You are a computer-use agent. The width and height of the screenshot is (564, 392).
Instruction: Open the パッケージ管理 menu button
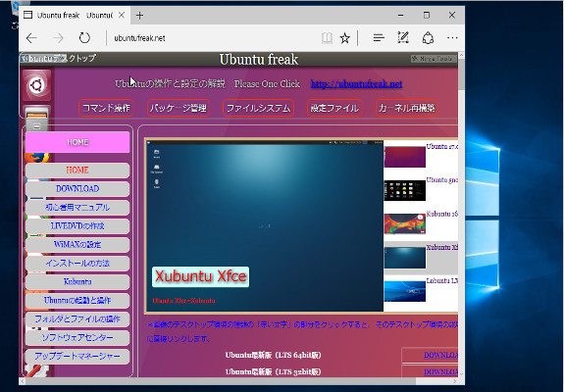pyautogui.click(x=179, y=108)
